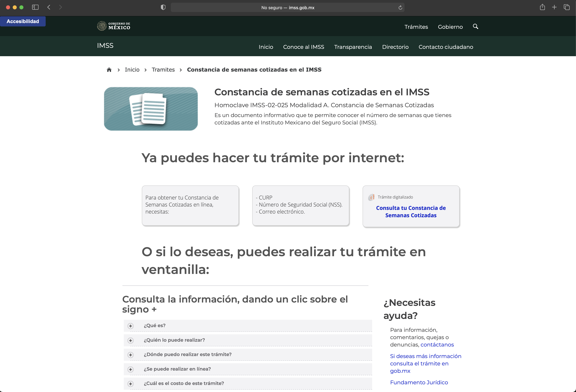
Task: Open the Contacto ciudadano menu item
Action: point(446,47)
